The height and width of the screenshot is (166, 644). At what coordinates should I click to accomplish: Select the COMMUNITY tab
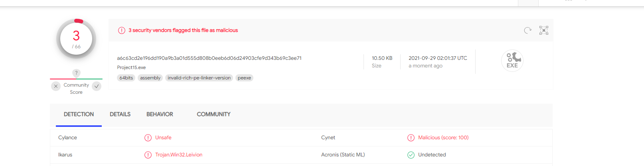(213, 114)
